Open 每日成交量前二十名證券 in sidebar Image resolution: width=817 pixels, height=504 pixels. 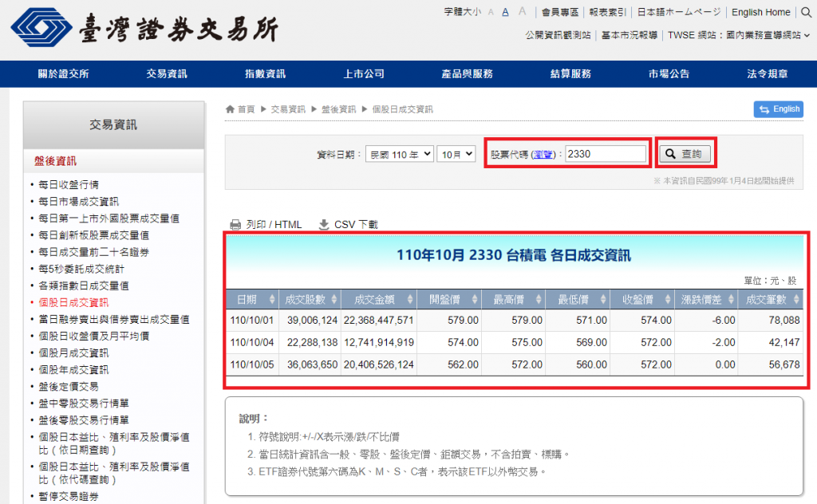pos(94,252)
